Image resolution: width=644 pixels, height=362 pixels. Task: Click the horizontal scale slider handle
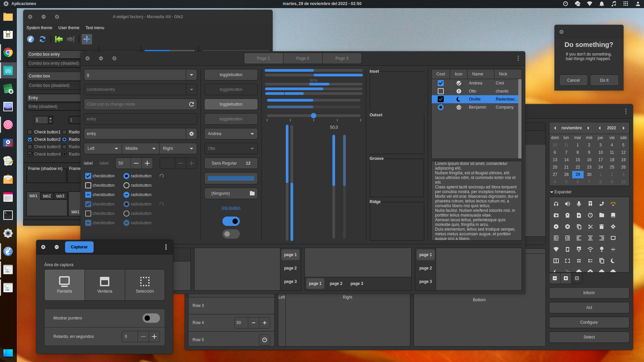(313, 116)
